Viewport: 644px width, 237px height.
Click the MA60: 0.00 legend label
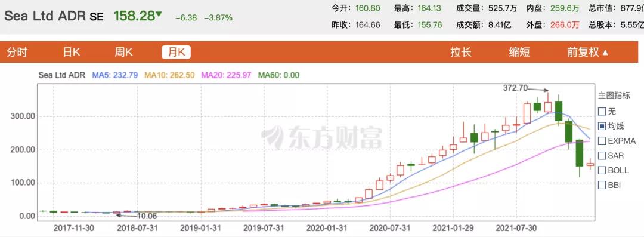click(278, 75)
